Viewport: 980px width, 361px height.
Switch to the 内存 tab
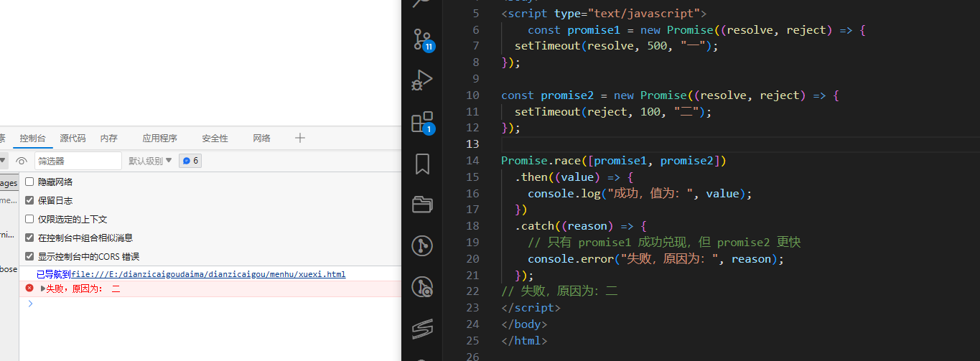coord(108,139)
